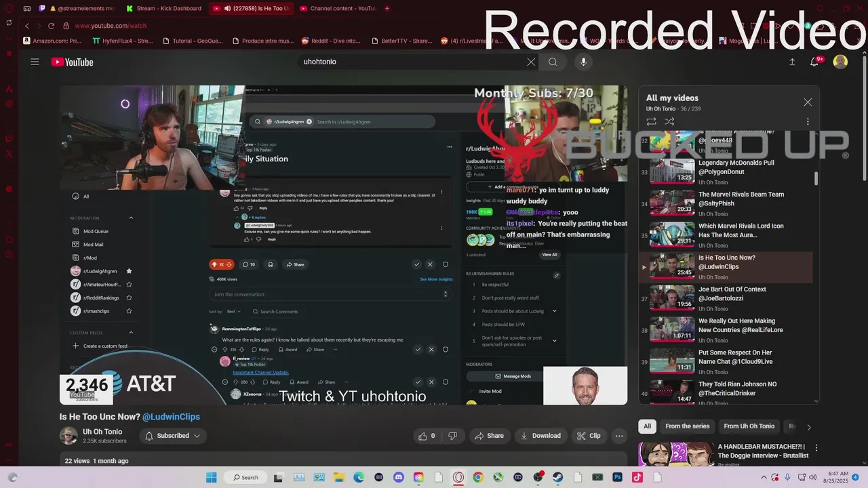Screen dimensions: 868x488
Task: Play They Told Rian Johnson NO video
Action: (x=726, y=393)
